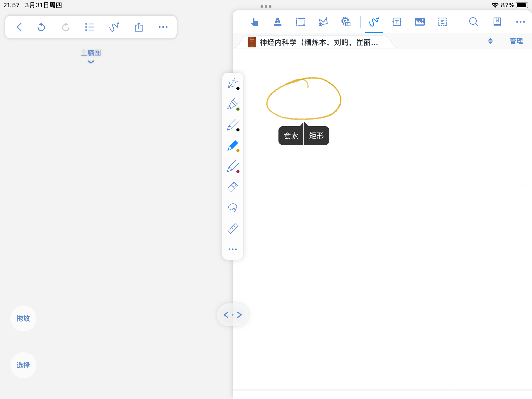
Task: Open more options in document toolbar
Action: click(x=520, y=22)
